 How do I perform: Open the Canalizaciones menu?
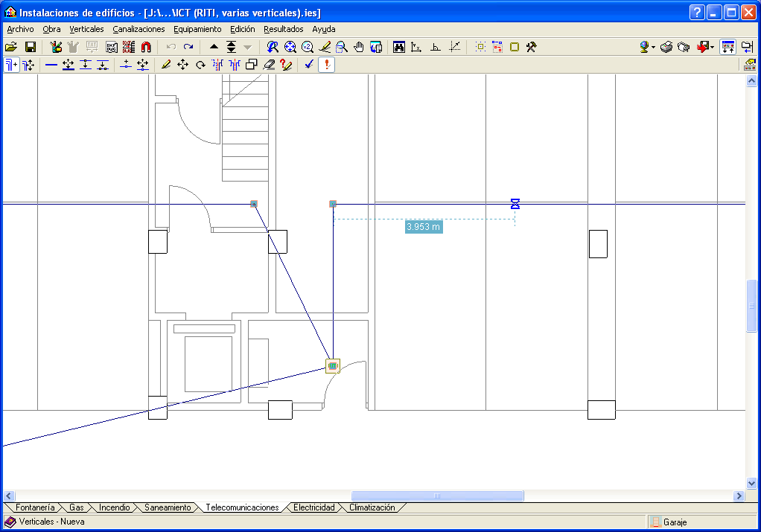[138, 29]
